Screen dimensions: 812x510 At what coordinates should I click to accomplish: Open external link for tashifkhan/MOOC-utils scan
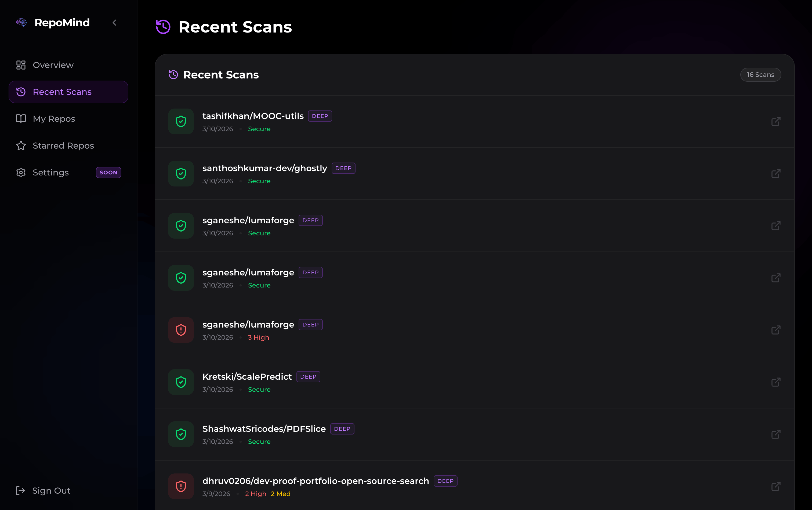click(x=775, y=121)
